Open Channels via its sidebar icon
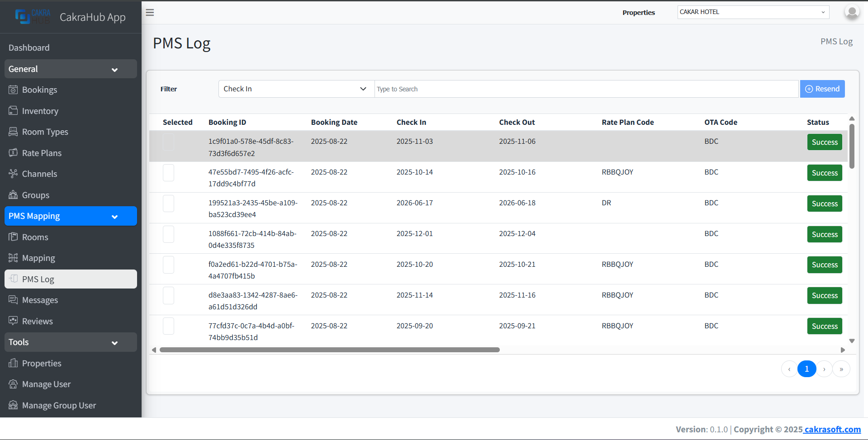Viewport: 868px width, 440px height. coord(13,174)
